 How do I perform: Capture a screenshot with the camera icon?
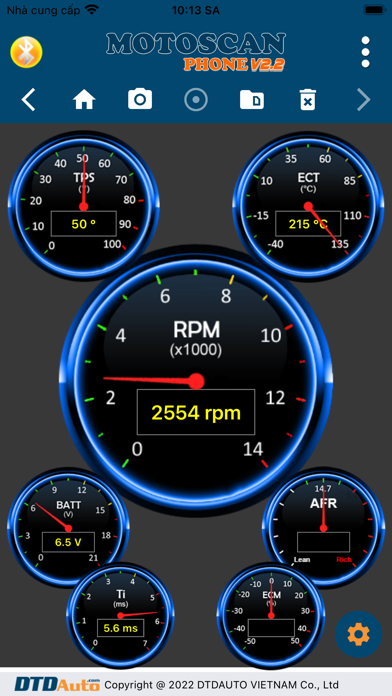(140, 99)
